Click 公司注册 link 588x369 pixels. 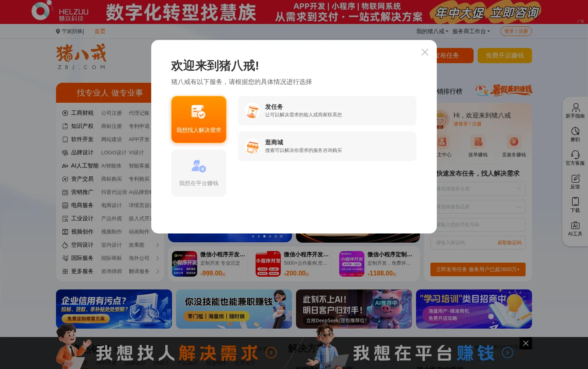pyautogui.click(x=112, y=113)
